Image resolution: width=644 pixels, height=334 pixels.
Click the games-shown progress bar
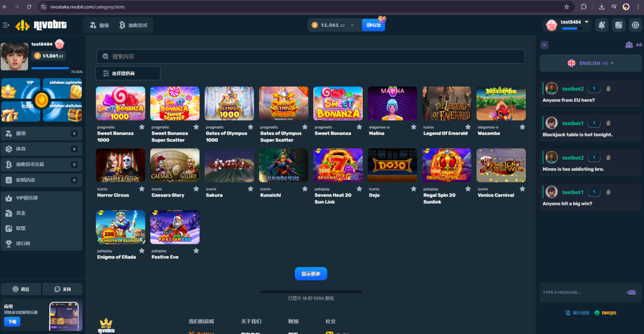311,292
